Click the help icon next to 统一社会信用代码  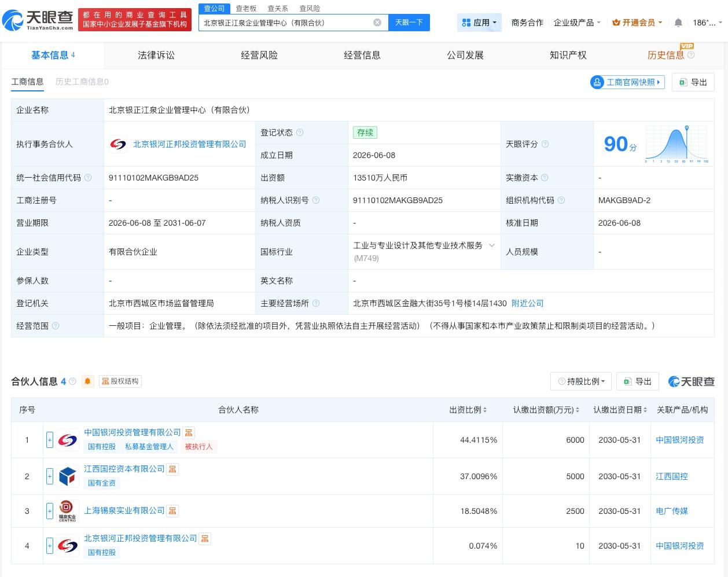[x=88, y=178]
